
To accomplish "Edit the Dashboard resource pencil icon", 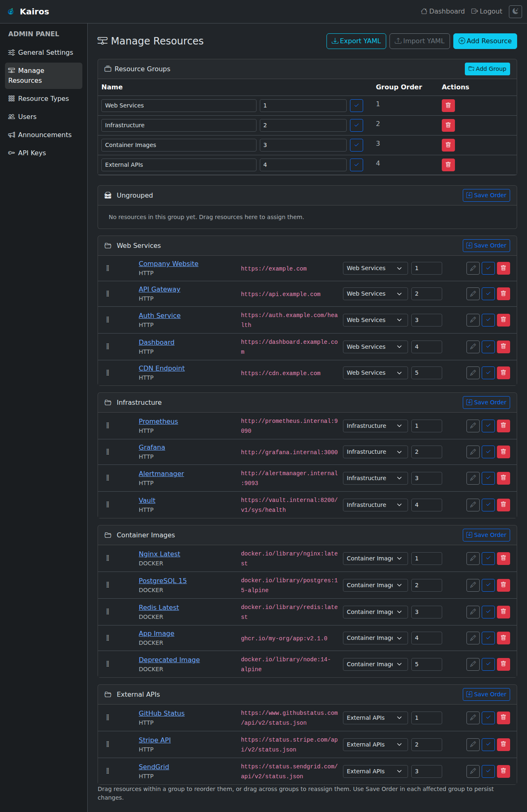I will (473, 347).
